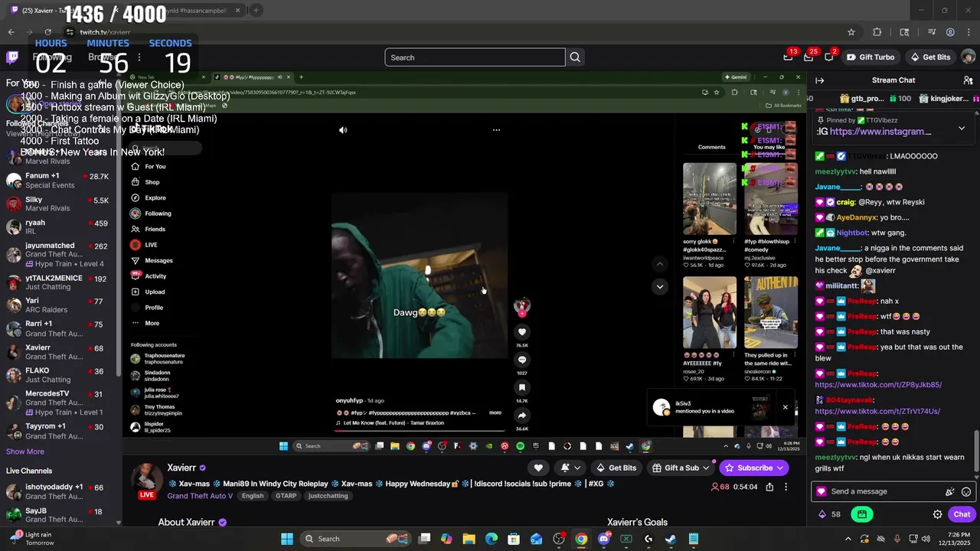Click the search magnifier button on Twitch

[x=575, y=57]
